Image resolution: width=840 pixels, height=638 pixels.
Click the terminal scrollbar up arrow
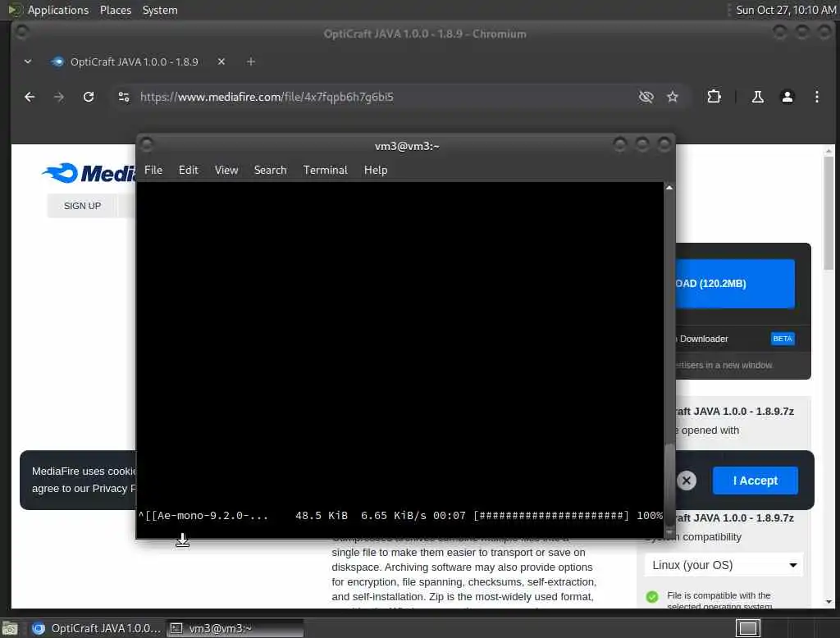(x=669, y=188)
